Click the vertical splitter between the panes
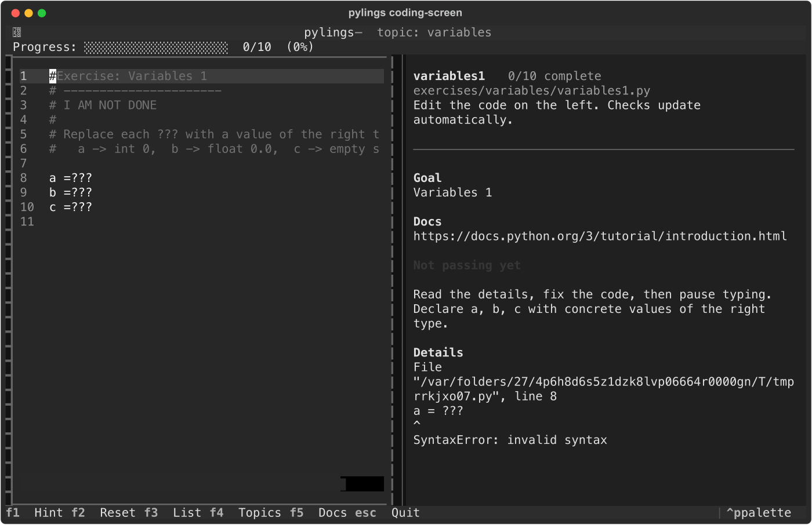Image resolution: width=812 pixels, height=525 pixels. click(398, 281)
